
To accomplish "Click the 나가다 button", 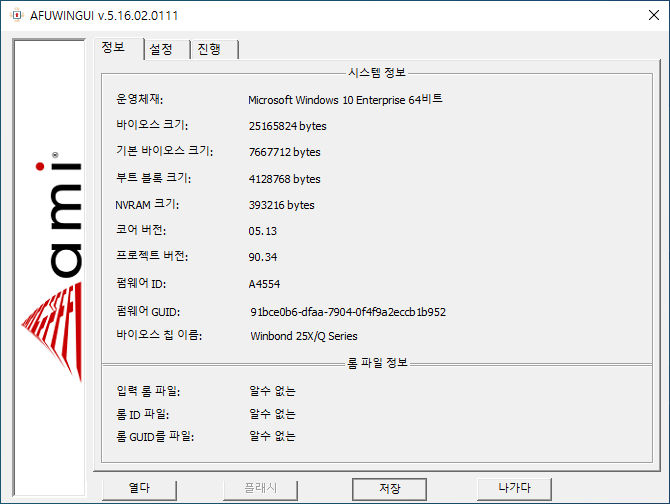I will point(514,488).
